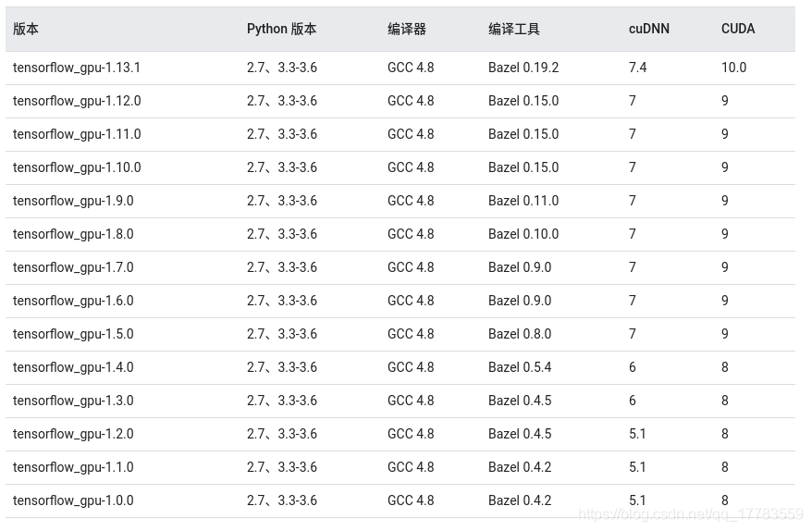Click the tensorflow_gpu-1.4.0 entry

coord(73,367)
